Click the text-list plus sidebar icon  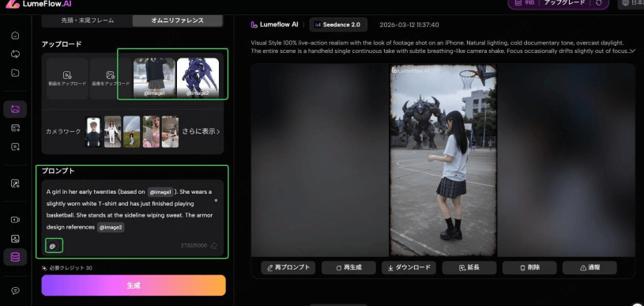(15, 128)
